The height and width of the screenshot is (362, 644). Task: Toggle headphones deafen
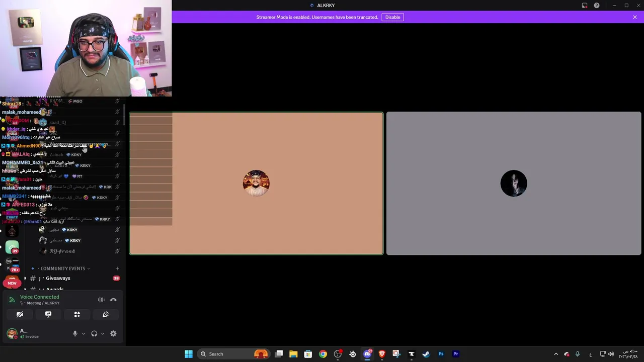point(94,333)
